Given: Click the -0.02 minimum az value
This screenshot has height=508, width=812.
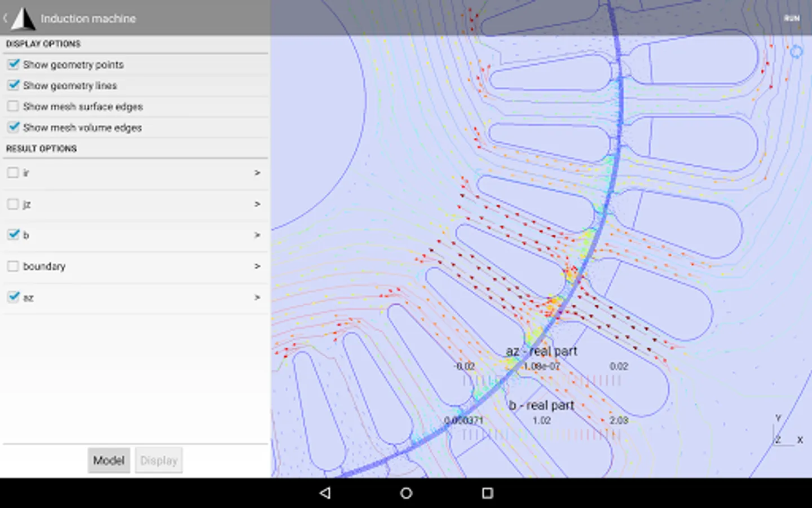Looking at the screenshot, I should (465, 366).
